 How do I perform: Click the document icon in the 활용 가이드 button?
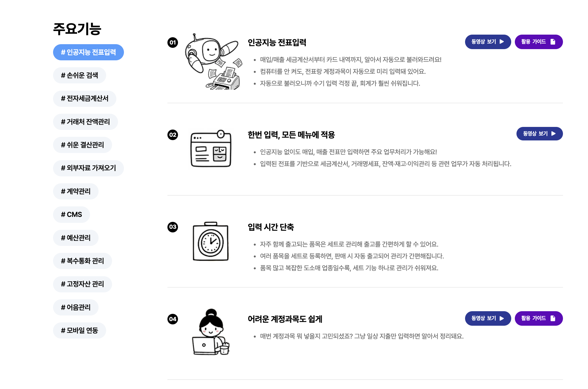coord(552,42)
